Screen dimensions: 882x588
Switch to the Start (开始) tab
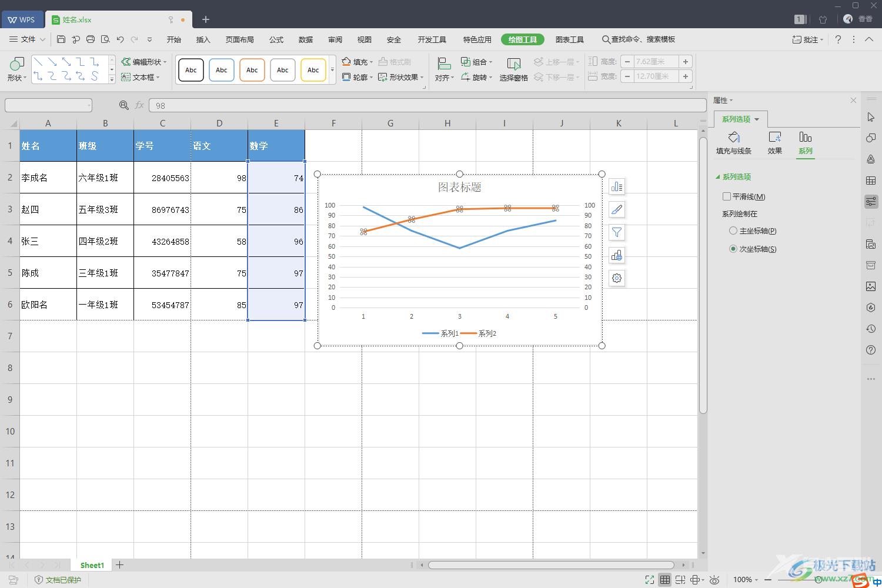173,39
